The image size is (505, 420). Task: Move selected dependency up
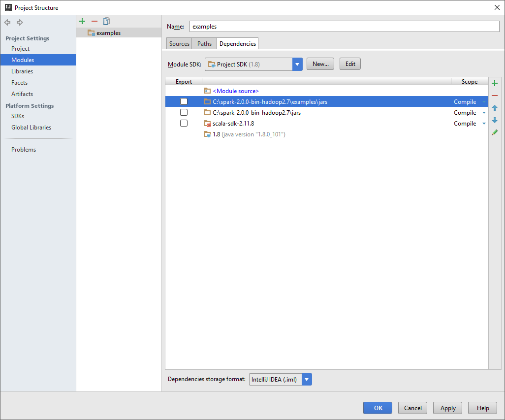(x=495, y=108)
